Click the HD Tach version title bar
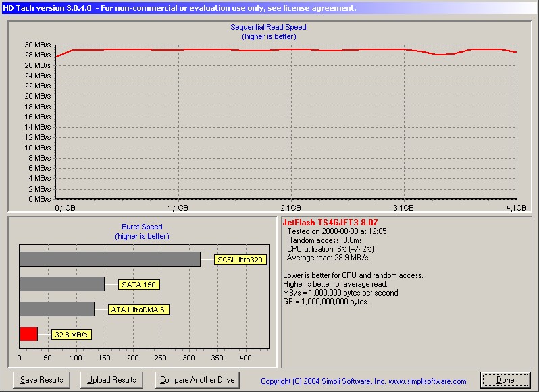539x392 pixels. (269, 8)
